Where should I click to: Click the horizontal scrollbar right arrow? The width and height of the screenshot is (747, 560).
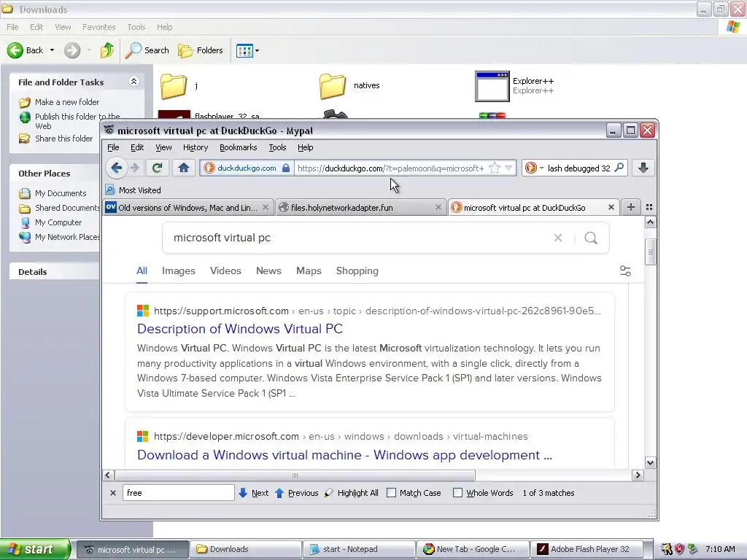point(638,475)
